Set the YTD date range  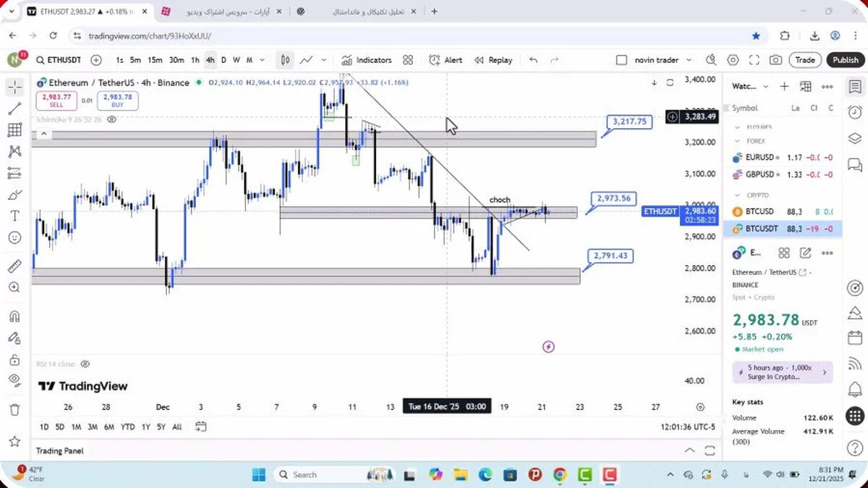click(127, 427)
